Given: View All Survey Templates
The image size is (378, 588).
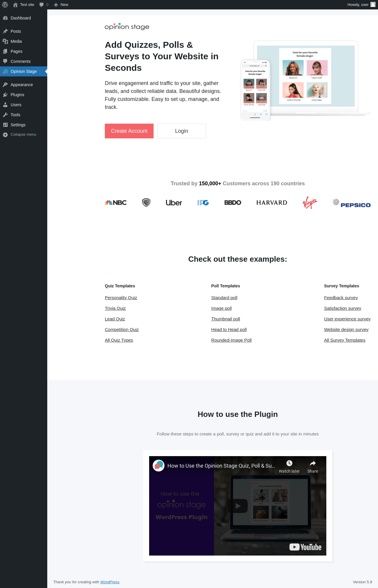Looking at the screenshot, I should click(345, 340).
